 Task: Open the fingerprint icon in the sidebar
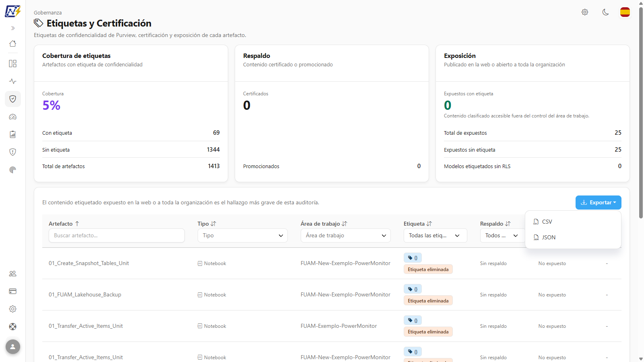pos(13,170)
